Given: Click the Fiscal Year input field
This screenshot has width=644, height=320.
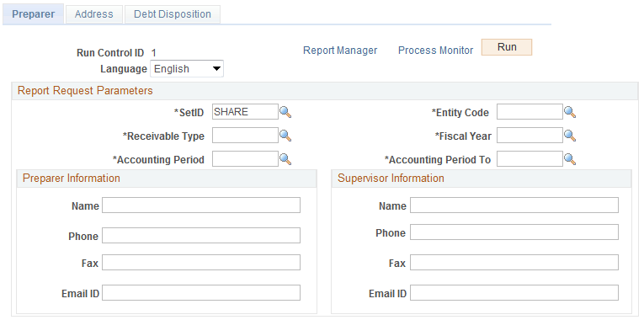Looking at the screenshot, I should [x=530, y=135].
